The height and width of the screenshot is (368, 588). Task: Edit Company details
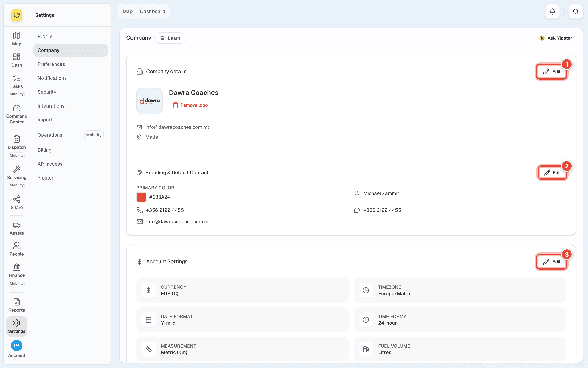pos(551,72)
